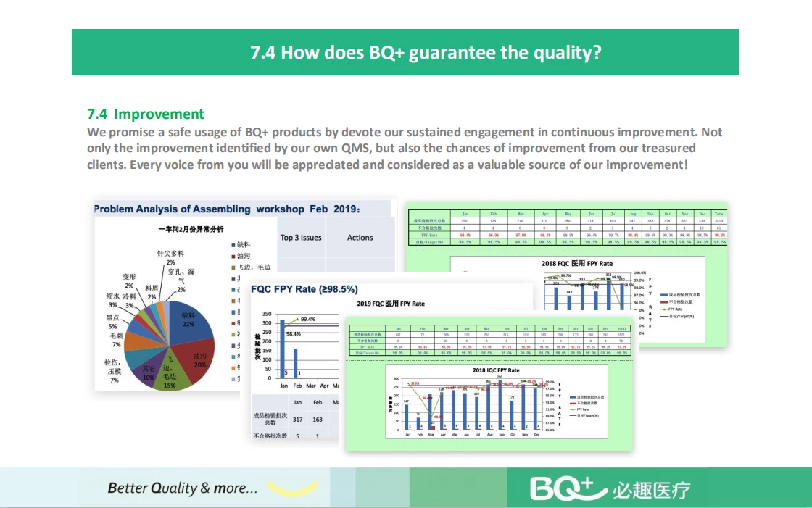812x508 pixels.
Task: Click the tall Jan bar in FQC chart
Action: point(282,349)
